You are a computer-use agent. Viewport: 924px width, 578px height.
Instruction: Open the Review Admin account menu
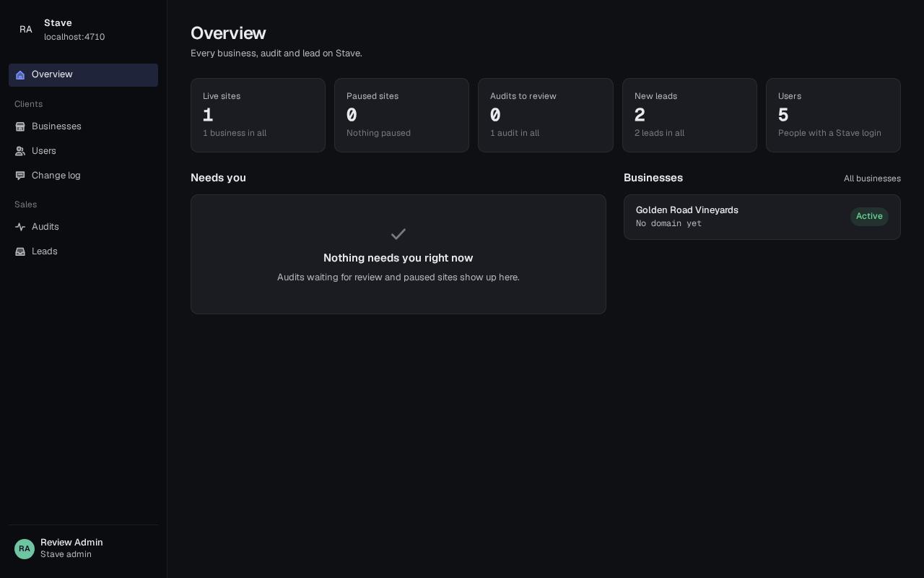coord(83,549)
